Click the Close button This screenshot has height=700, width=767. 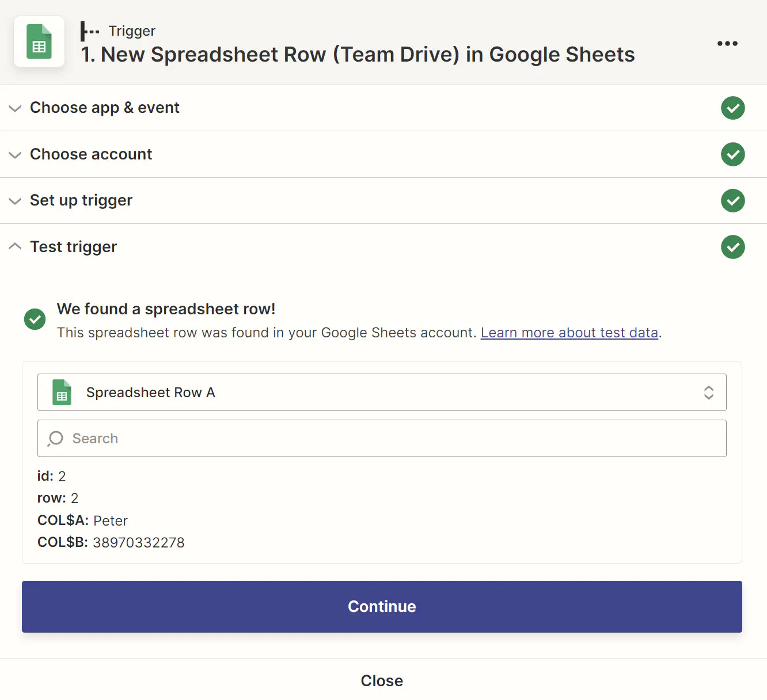coord(382,680)
